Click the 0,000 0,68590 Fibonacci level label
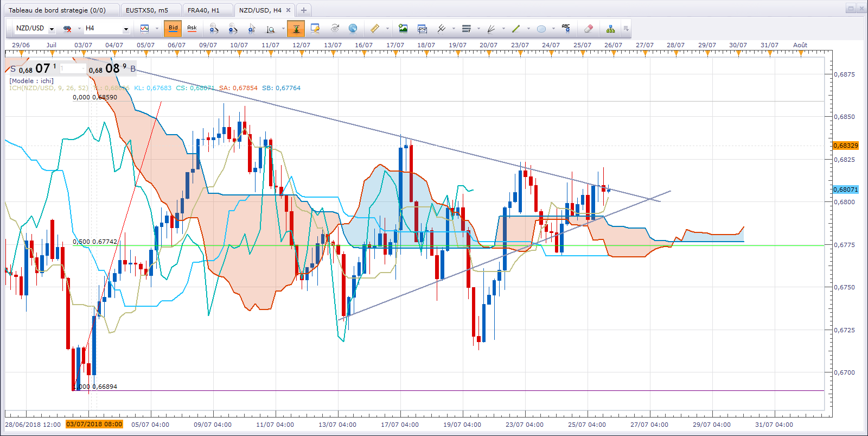 (95, 97)
